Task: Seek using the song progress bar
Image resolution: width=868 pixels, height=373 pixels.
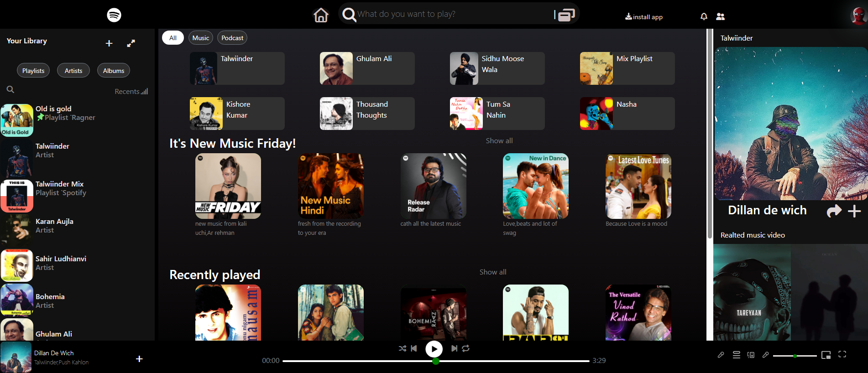Action: tap(436, 361)
